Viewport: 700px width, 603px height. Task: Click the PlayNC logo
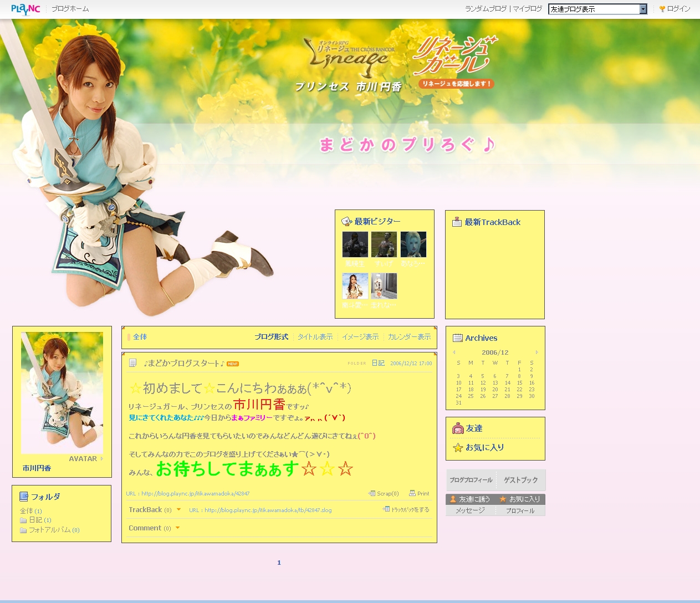(x=25, y=9)
